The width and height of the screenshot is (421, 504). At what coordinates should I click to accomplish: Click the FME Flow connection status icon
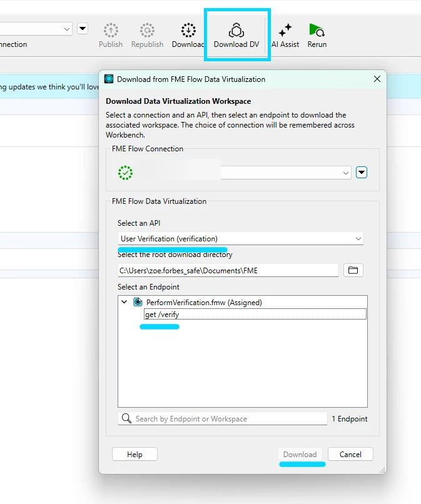(x=126, y=173)
